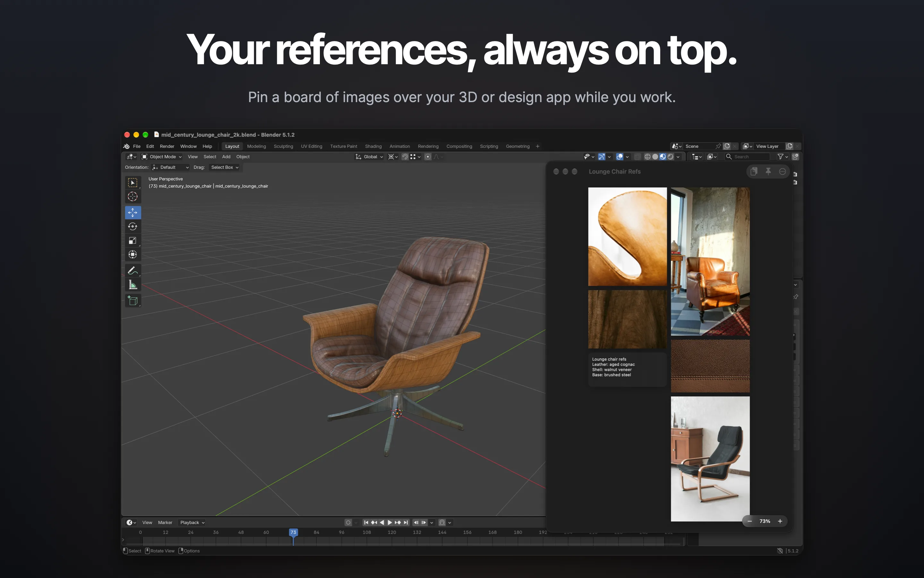This screenshot has height=578, width=924.
Task: Zoom out the reference board with minus
Action: pyautogui.click(x=749, y=521)
